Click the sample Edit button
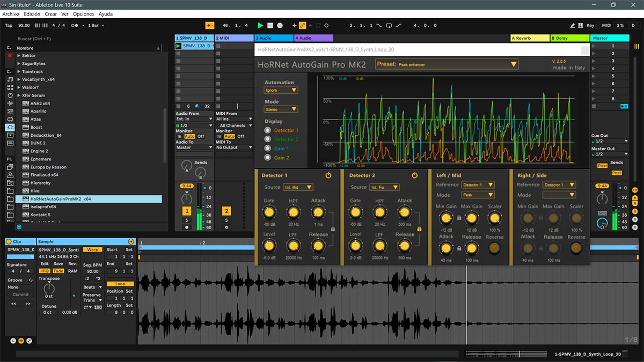 pyautogui.click(x=45, y=264)
